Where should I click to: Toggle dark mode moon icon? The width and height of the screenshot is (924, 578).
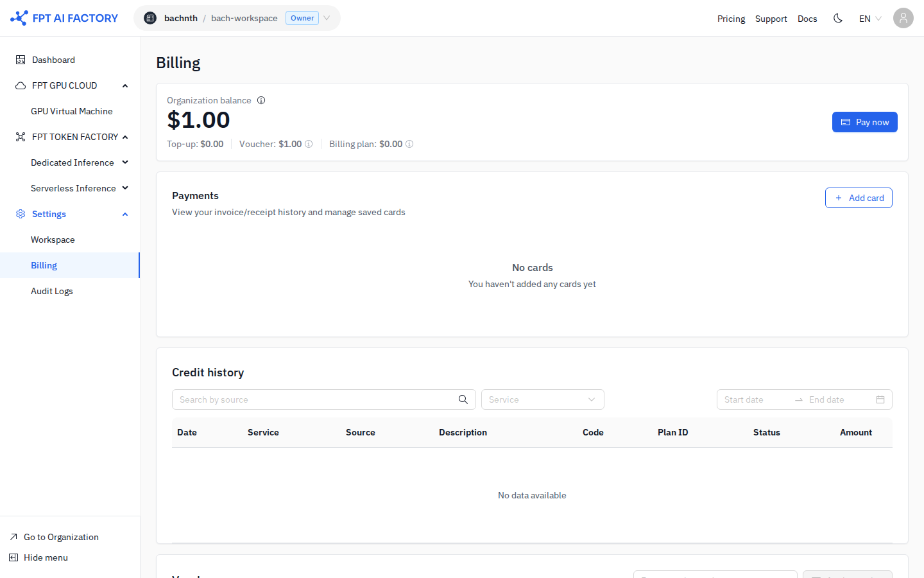click(x=838, y=18)
